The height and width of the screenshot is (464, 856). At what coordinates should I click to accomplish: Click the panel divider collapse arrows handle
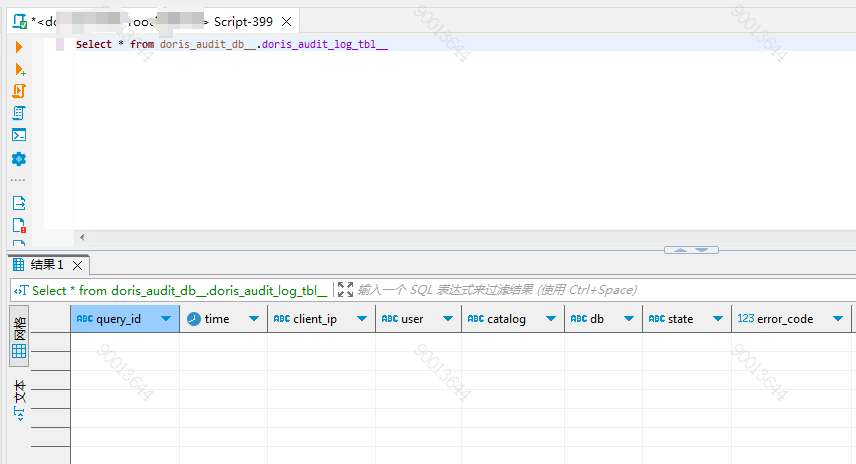pos(691,249)
